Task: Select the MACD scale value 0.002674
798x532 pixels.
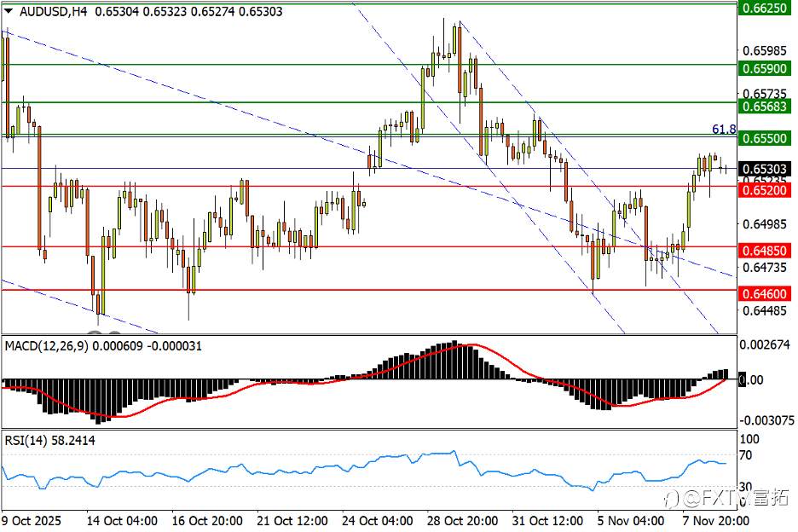Action: point(765,344)
